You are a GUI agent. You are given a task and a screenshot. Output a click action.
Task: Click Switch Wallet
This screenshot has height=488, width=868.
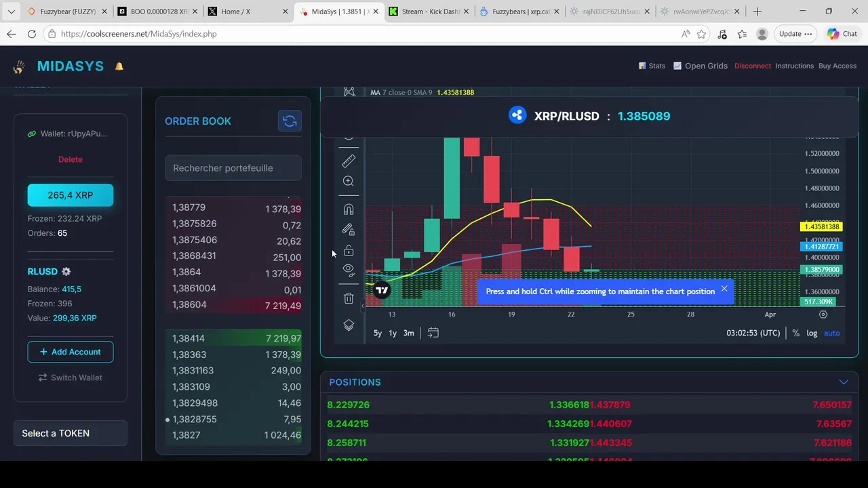(x=71, y=378)
